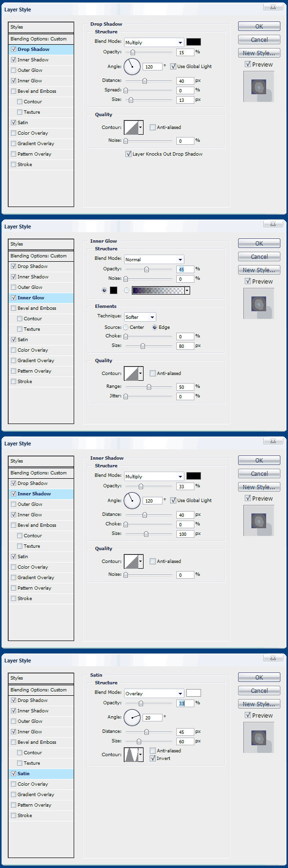This screenshot has height=868, width=288.
Task: Click the angle dial in Inner Shadow structure
Action: 132,500
